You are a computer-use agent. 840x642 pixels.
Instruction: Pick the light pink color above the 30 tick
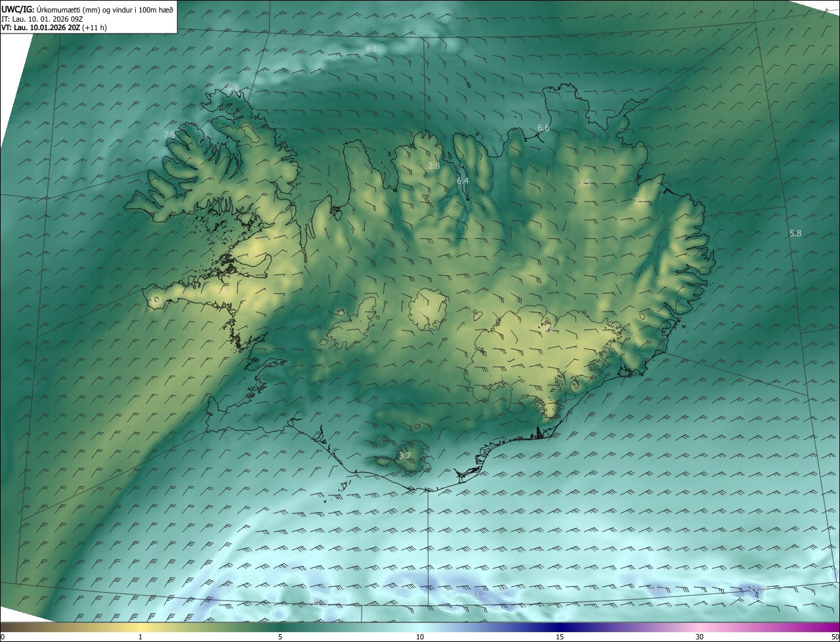pos(700,627)
